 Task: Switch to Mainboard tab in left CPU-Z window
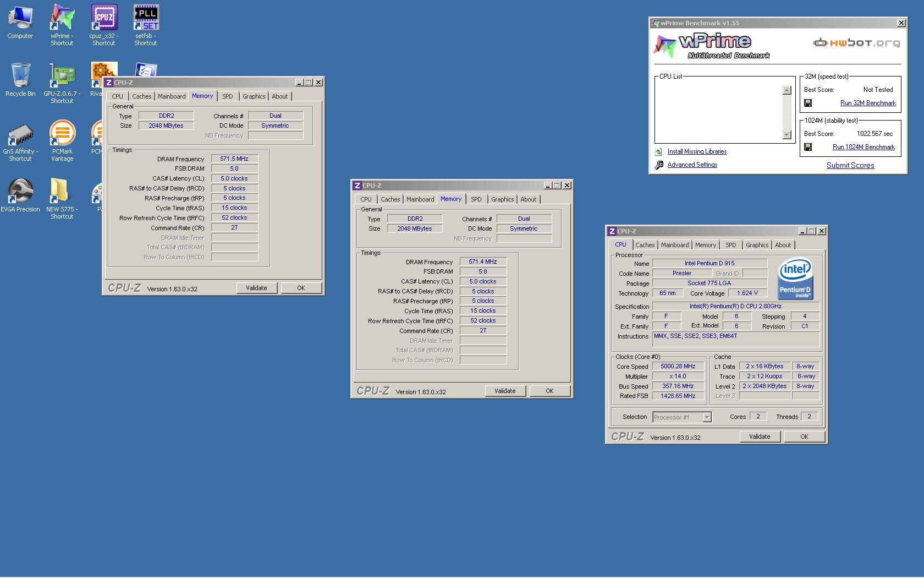point(172,96)
